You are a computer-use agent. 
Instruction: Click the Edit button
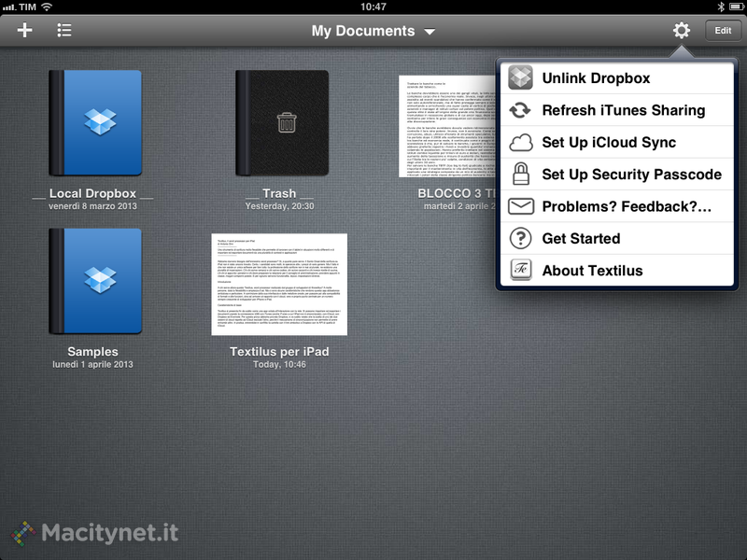[x=723, y=31]
